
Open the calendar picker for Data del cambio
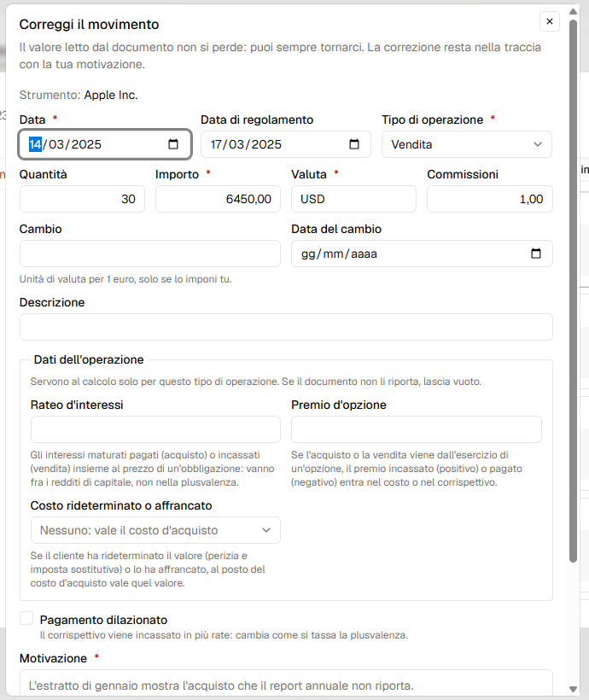click(x=536, y=254)
